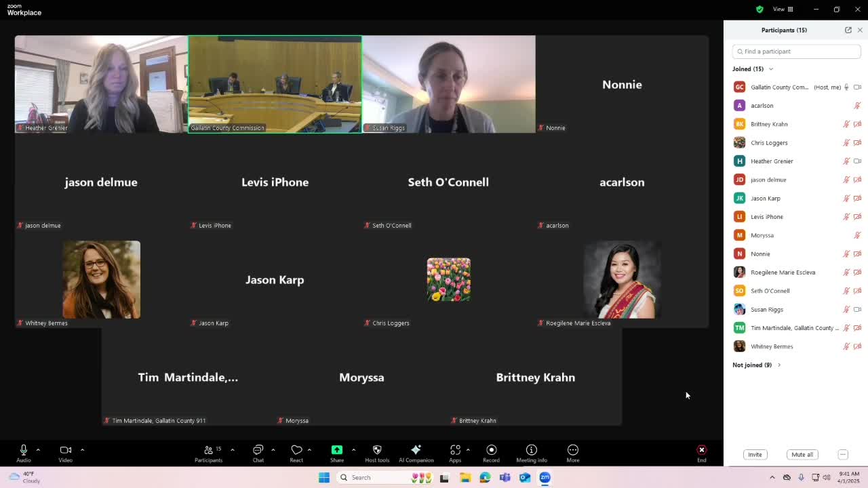This screenshot has width=868, height=488.
Task: Start Share screen
Action: click(x=337, y=453)
